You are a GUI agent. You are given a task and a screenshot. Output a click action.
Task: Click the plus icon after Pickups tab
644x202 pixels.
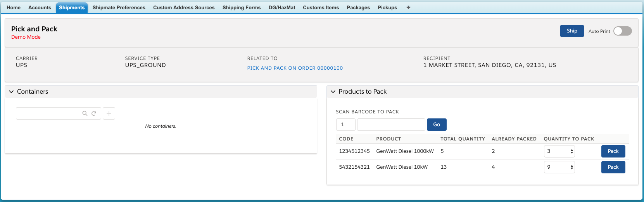408,8
